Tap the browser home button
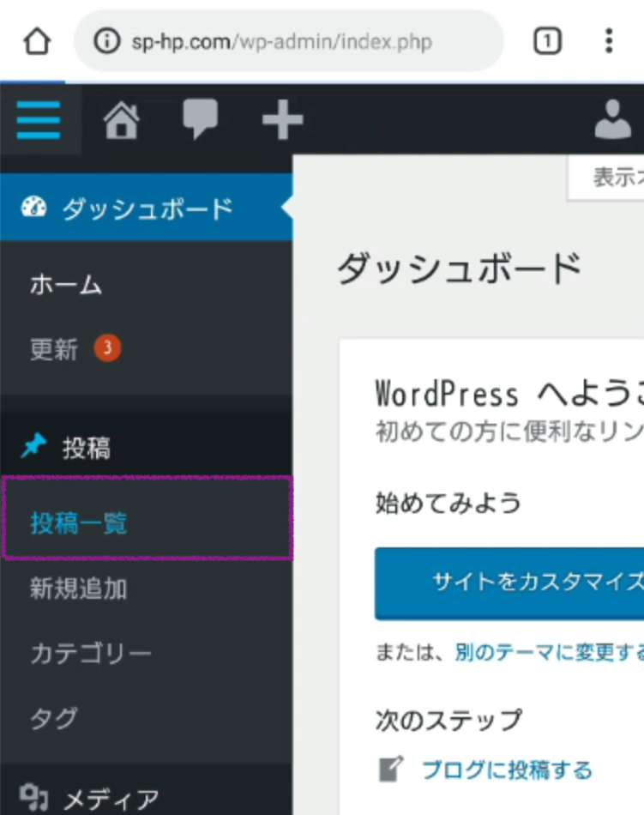 [36, 41]
